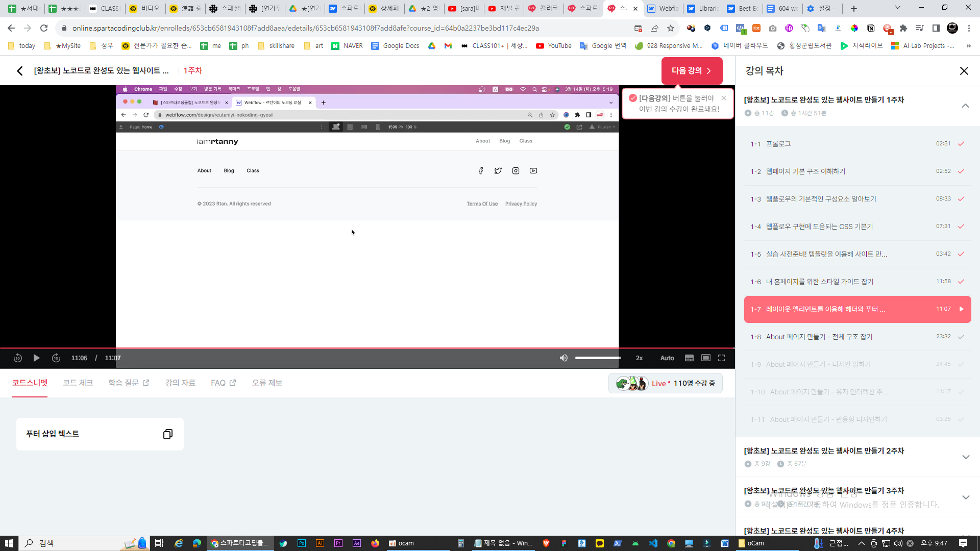Open the Chrome side panel
This screenshot has width=980, height=551.
pyautogui.click(x=936, y=29)
